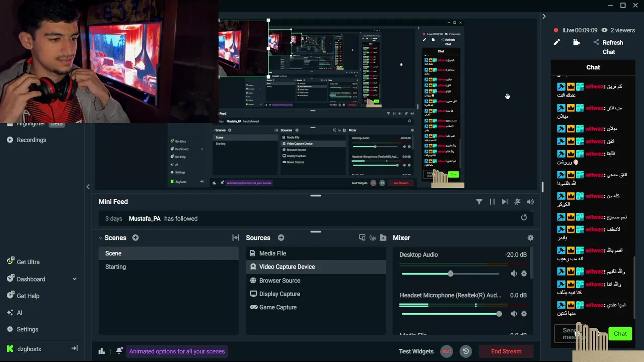This screenshot has height=362, width=644.
Task: Click the End Stream button
Action: click(x=506, y=351)
